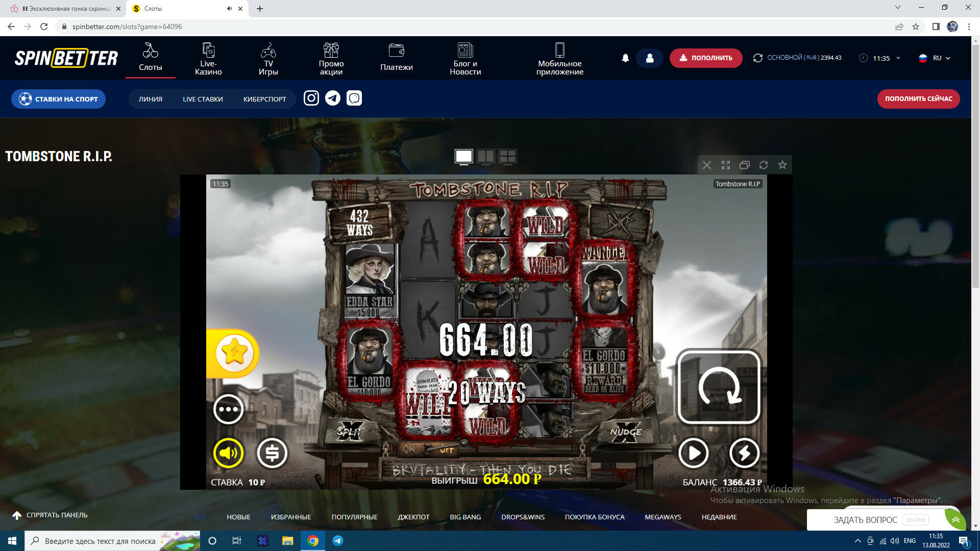Switch to two-game split view layout

point(485,156)
